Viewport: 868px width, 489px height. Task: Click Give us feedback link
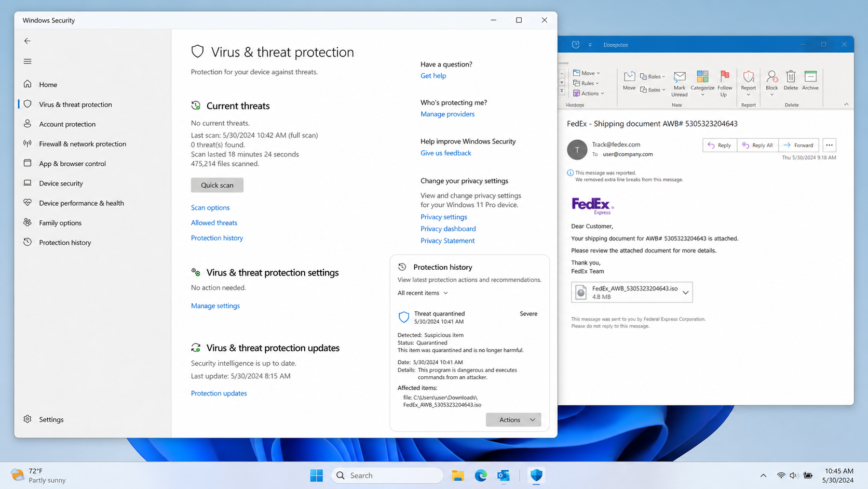pyautogui.click(x=446, y=153)
